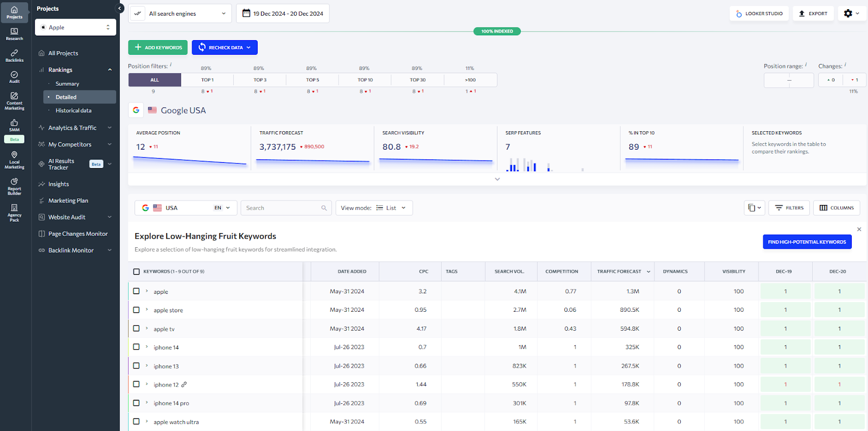Open the All search engines dropdown
This screenshot has height=431, width=868.
pos(187,14)
